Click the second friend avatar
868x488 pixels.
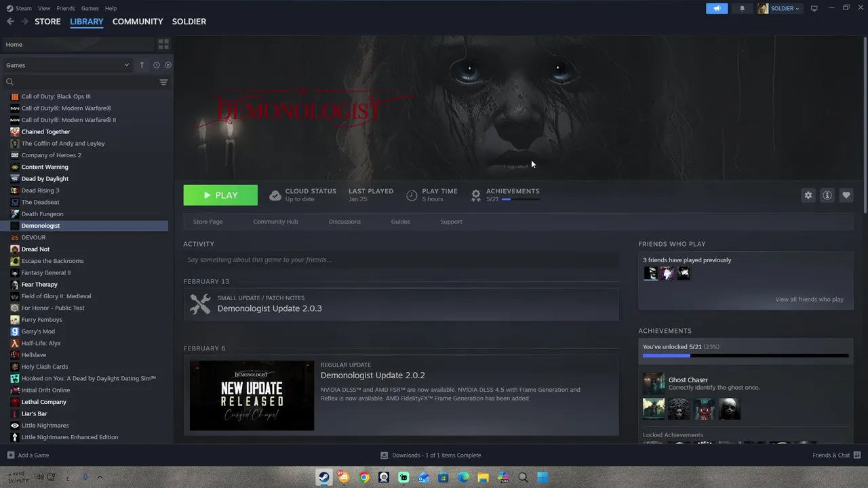(x=667, y=273)
